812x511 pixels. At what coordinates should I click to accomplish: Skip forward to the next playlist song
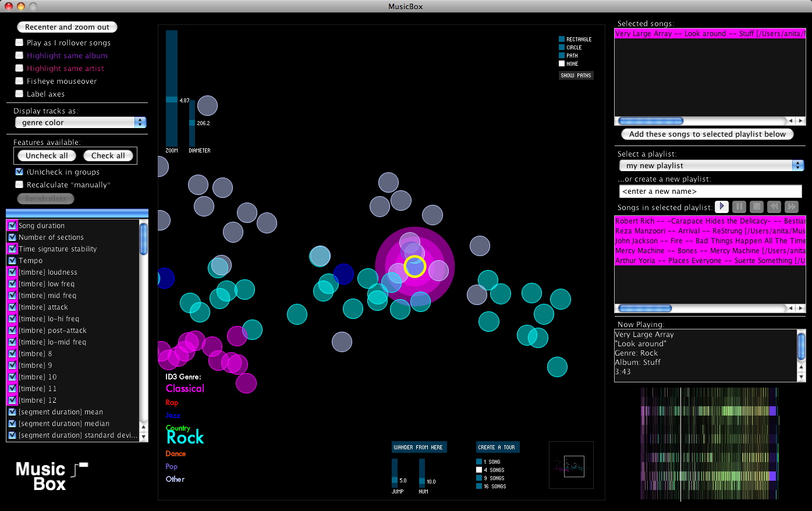[791, 207]
